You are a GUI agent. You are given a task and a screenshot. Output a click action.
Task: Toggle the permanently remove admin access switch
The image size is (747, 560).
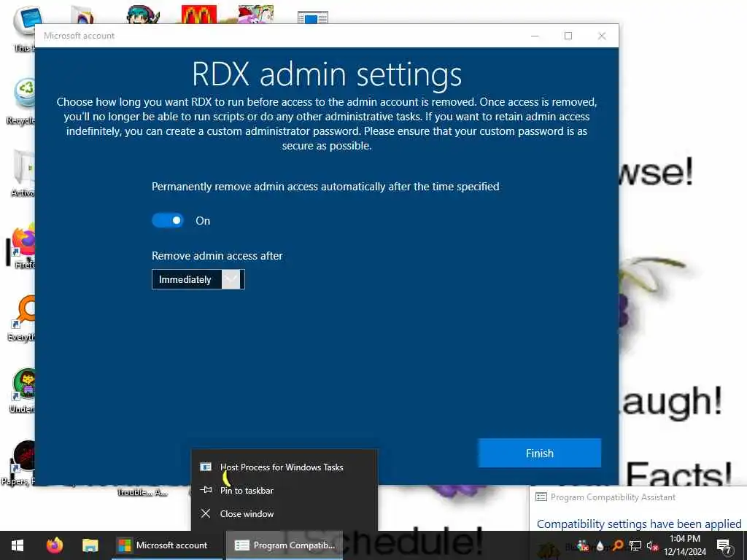(168, 220)
